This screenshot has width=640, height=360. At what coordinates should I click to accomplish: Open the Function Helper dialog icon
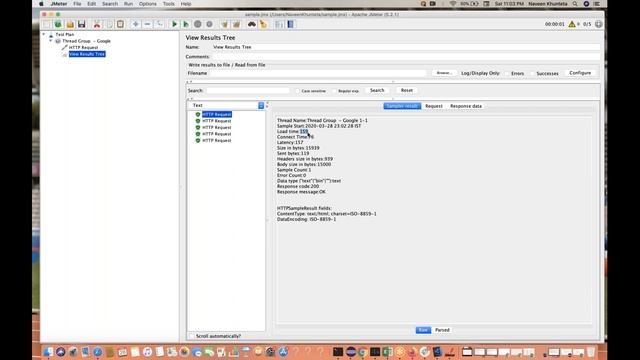click(279, 24)
